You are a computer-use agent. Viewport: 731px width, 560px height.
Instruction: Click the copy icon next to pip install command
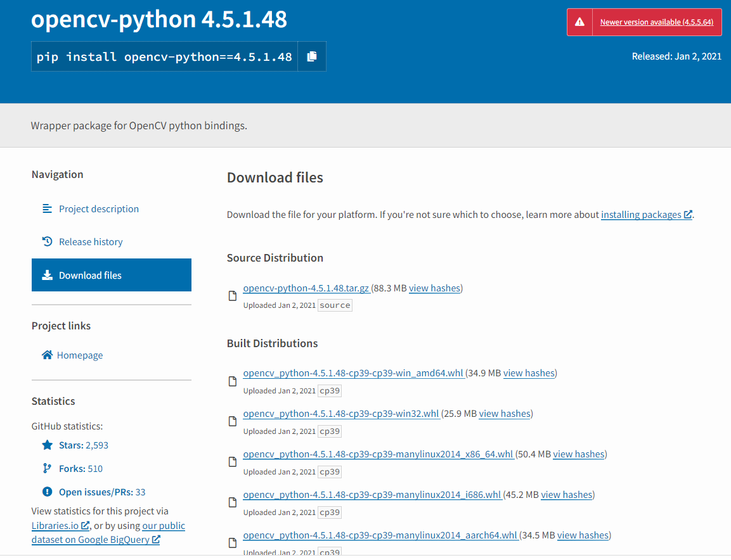(311, 56)
